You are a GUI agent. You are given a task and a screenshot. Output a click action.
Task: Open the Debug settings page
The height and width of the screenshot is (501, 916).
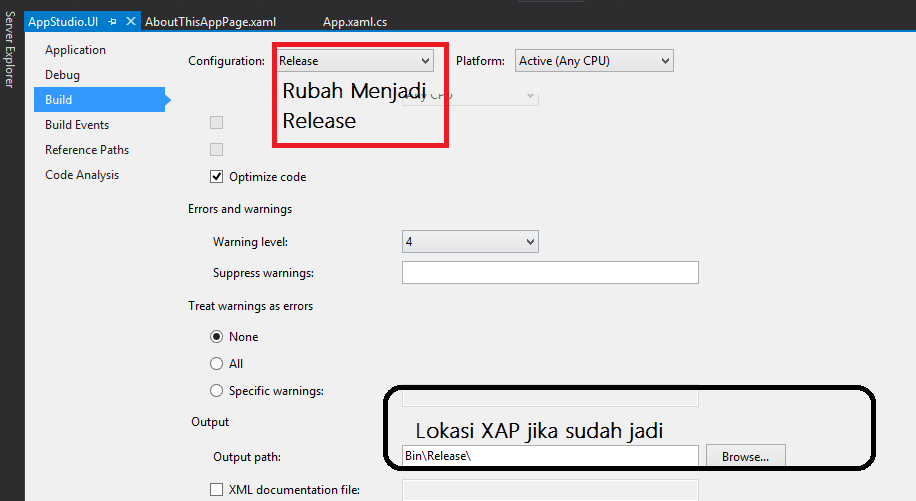tap(62, 75)
